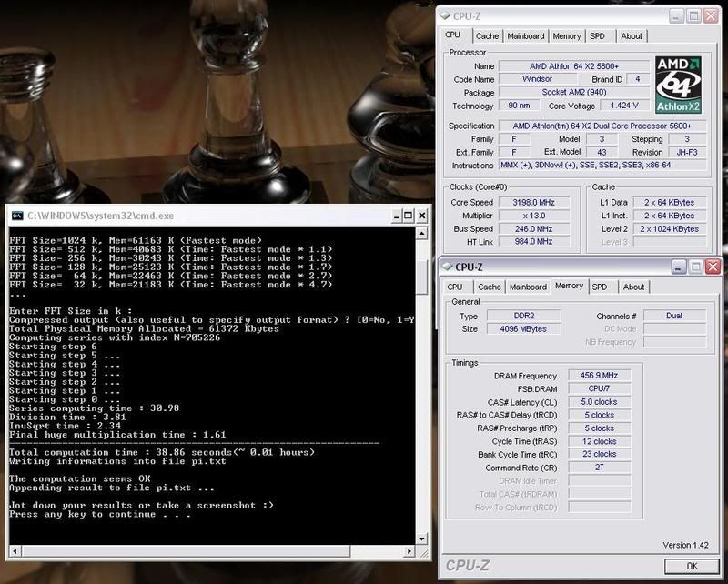Click the cmd.exe scrollbar up arrow
The height and width of the screenshot is (584, 728).
coord(421,235)
